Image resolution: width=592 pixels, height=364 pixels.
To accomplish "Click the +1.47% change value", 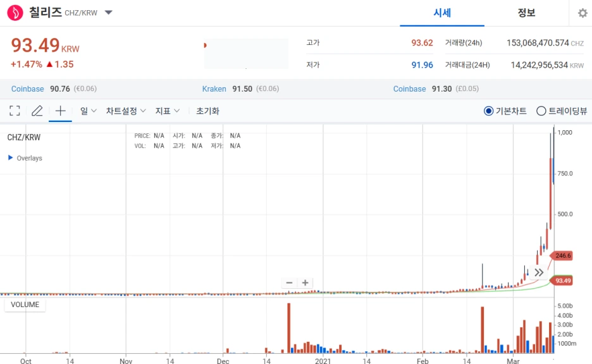I will [27, 64].
